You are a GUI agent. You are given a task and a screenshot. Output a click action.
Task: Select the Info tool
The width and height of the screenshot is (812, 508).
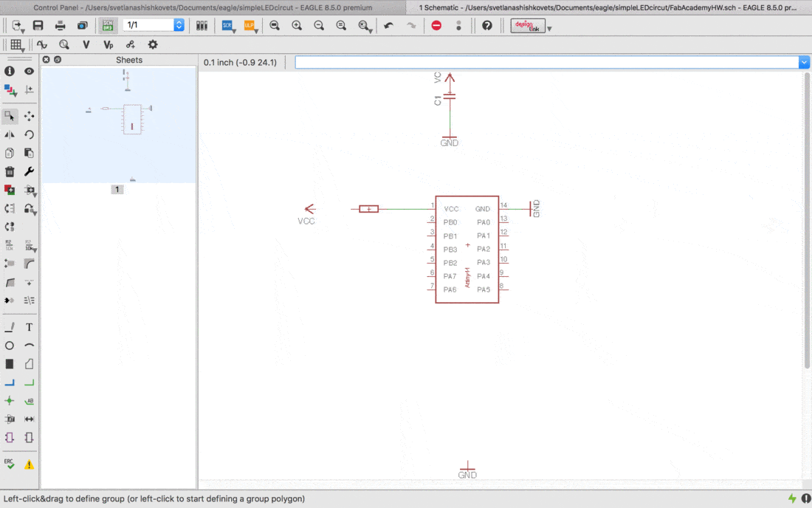[10, 71]
